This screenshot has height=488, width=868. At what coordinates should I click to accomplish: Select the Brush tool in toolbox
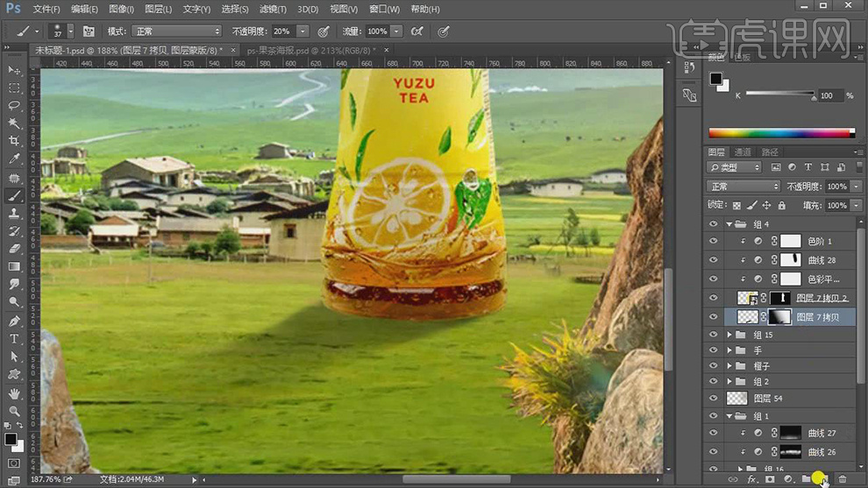(14, 195)
